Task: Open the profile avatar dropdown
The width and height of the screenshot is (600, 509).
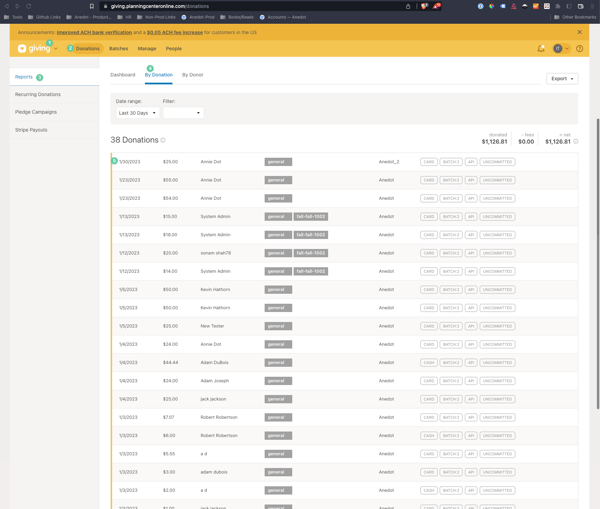Action: pos(561,49)
